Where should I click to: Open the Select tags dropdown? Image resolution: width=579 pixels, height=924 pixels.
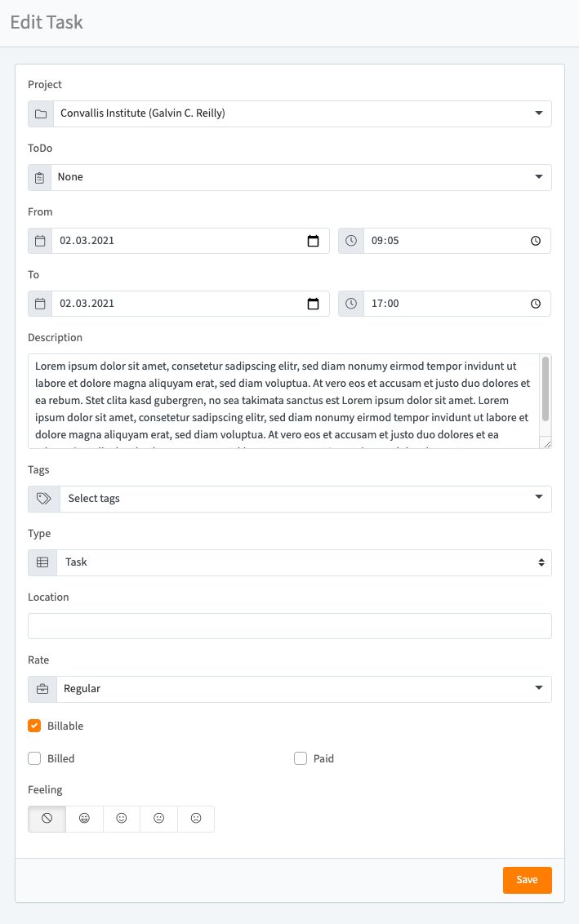pyautogui.click(x=302, y=499)
